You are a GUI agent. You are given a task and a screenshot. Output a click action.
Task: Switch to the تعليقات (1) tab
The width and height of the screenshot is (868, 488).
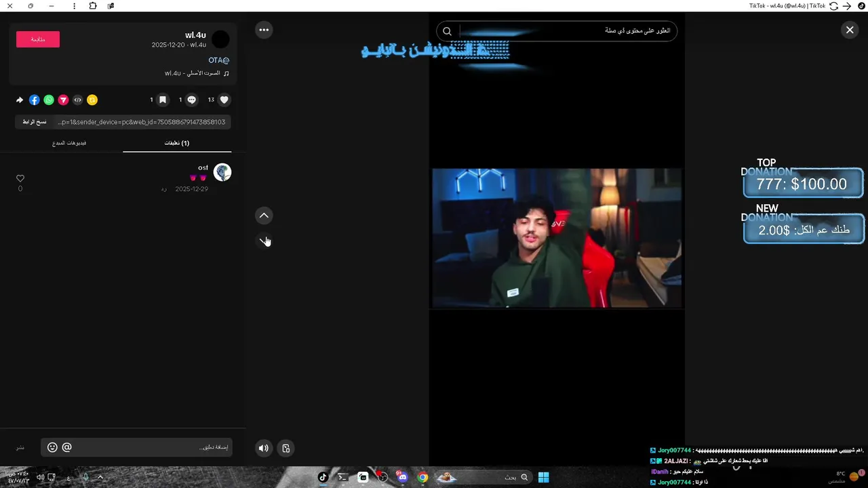(177, 143)
